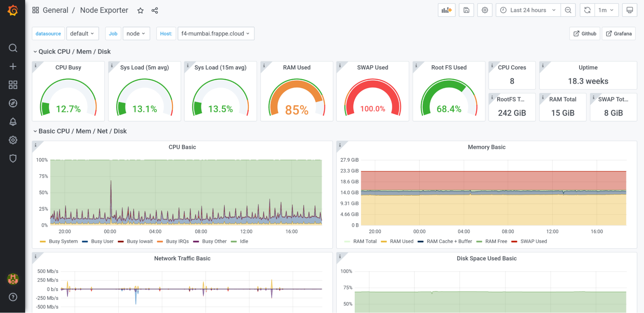Open Server Admin with the shield icon
644x313 pixels.
(x=13, y=158)
